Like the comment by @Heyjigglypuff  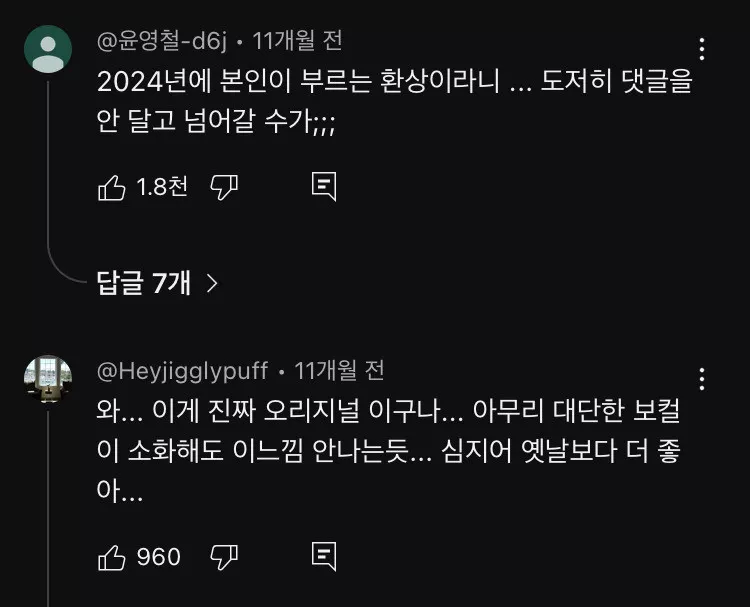click(x=111, y=557)
